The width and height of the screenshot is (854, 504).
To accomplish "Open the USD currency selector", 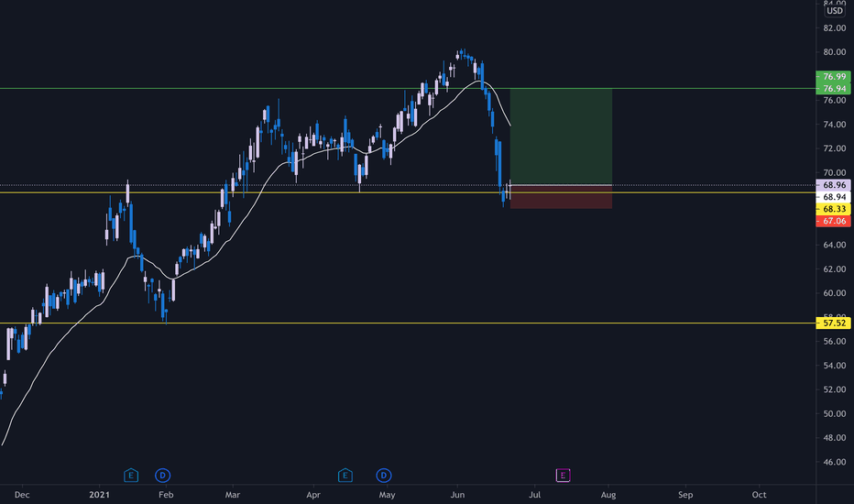I will 835,10.
